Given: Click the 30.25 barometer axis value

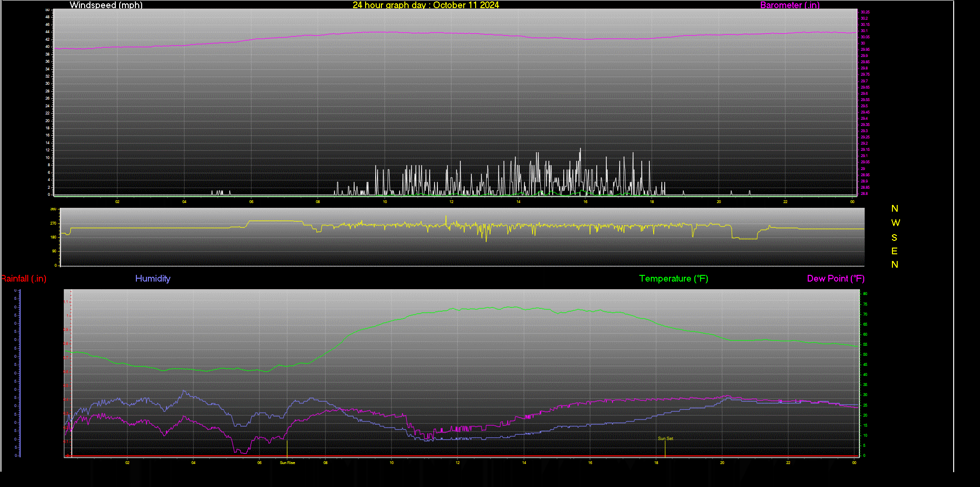Looking at the screenshot, I should coord(865,12).
